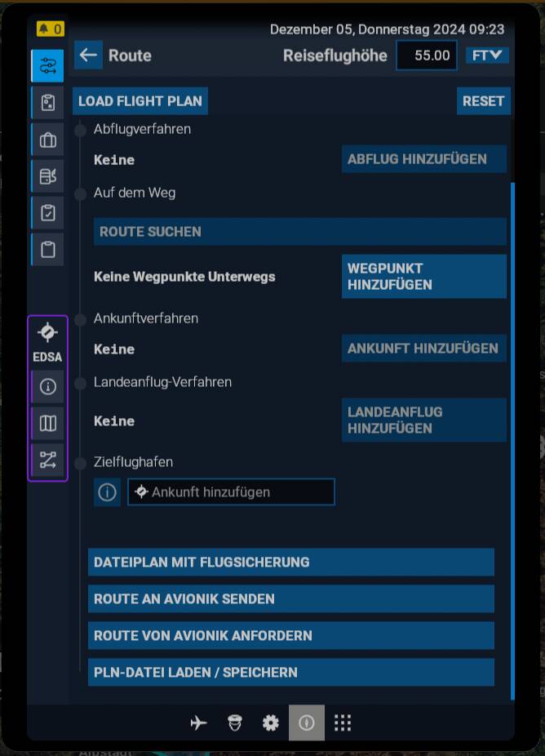This screenshot has height=756, width=545.
Task: Click the Ankunft hinzufügen destination field
Action: (232, 492)
